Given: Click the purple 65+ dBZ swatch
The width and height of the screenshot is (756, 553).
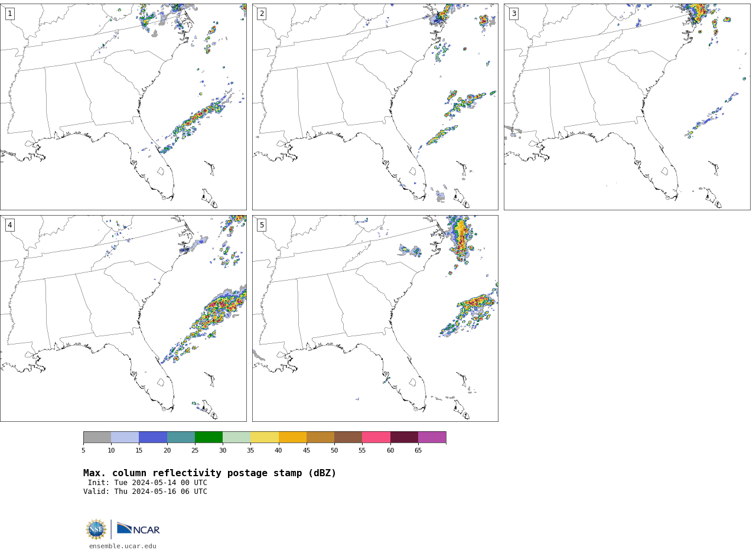Looking at the screenshot, I should [x=432, y=437].
